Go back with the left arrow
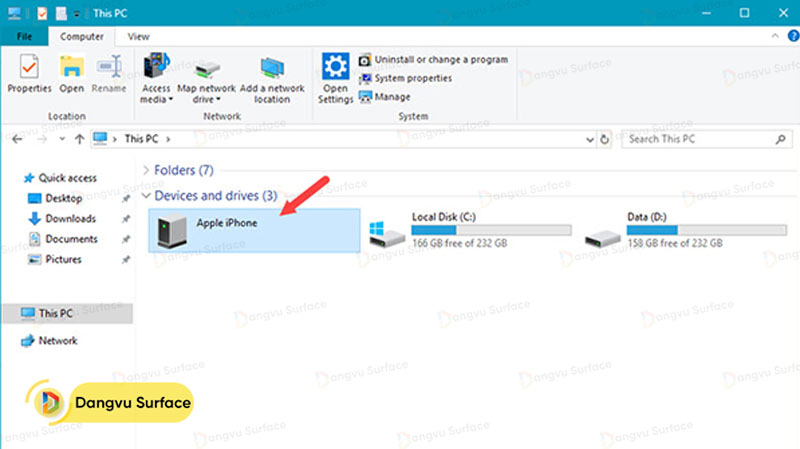The image size is (800, 449). click(x=17, y=139)
